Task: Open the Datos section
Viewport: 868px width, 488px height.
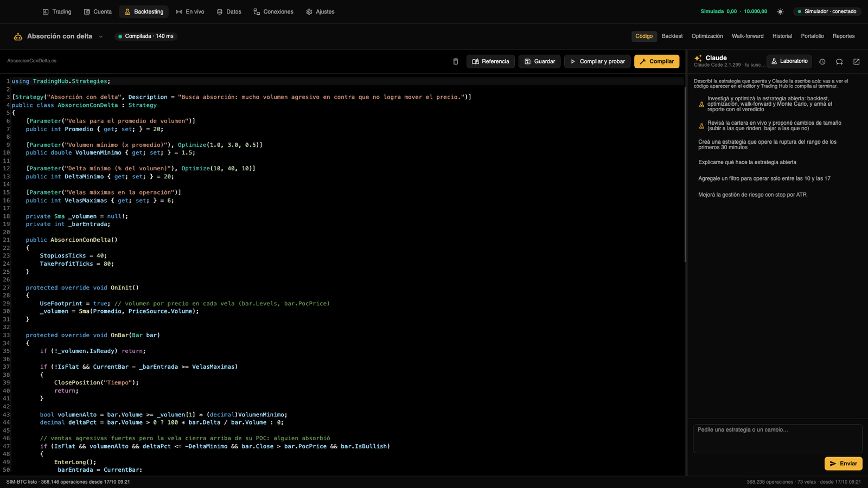Action: point(229,11)
